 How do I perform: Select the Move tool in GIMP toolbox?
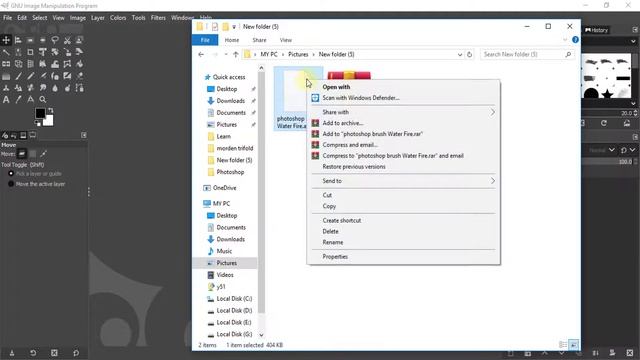coord(6,40)
